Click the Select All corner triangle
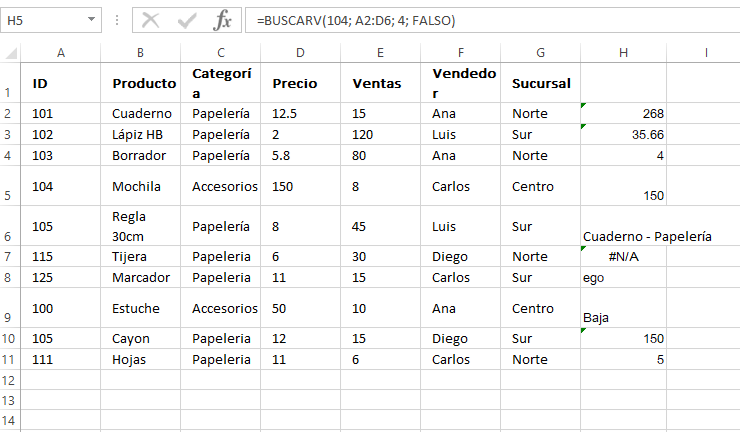Image resolution: width=740 pixels, height=432 pixels. point(11,52)
